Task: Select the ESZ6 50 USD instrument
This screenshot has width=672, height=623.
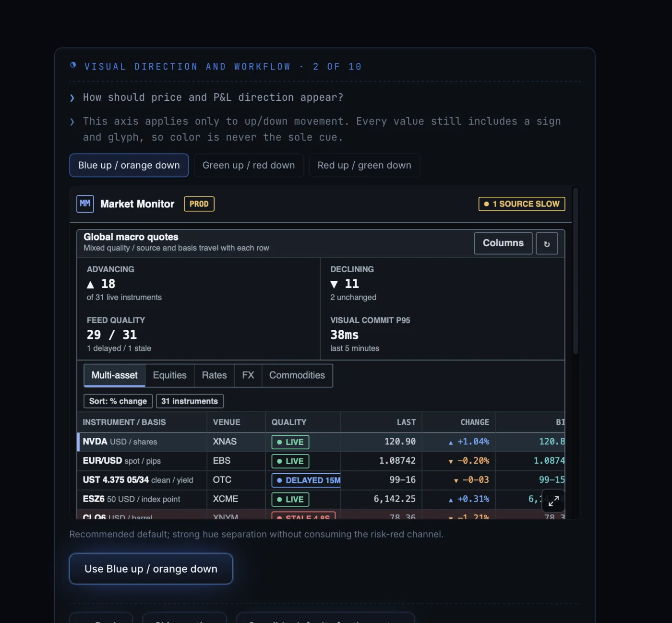Action: (x=132, y=499)
